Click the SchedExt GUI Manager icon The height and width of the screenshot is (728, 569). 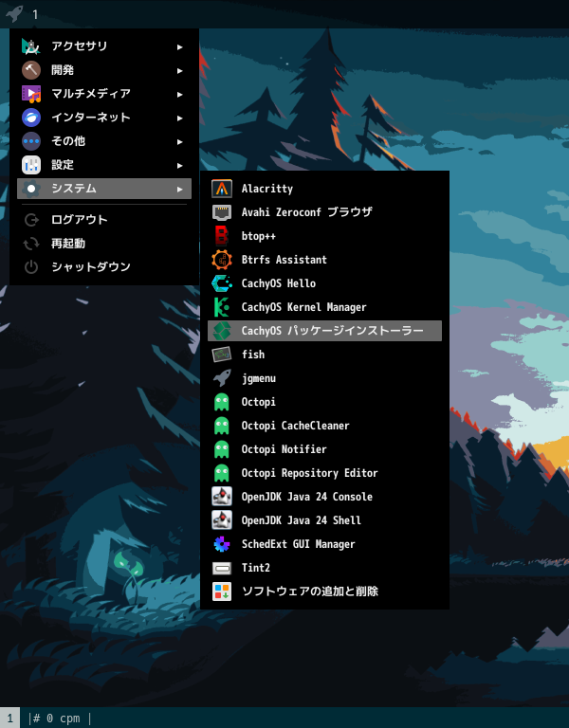pos(222,544)
